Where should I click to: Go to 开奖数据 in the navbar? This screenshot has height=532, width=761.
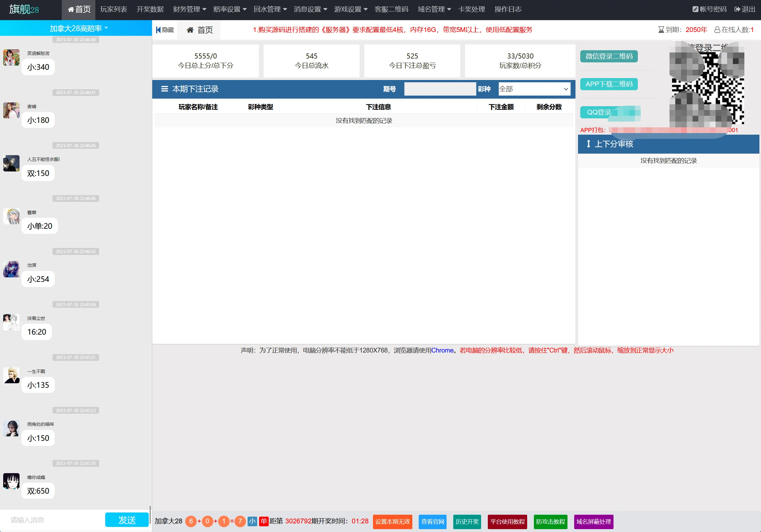point(150,9)
